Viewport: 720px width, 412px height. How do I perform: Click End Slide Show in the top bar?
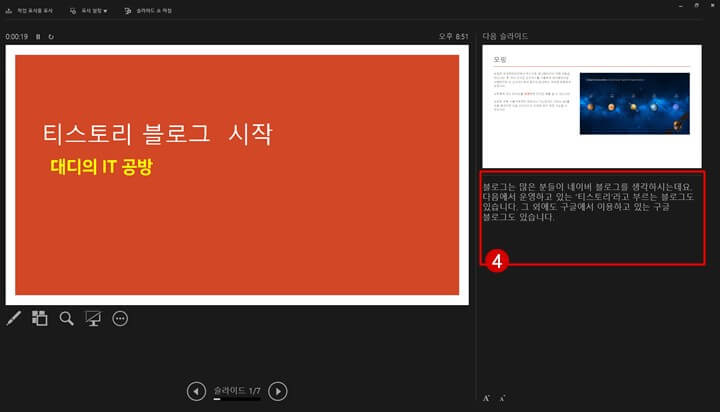pos(148,11)
